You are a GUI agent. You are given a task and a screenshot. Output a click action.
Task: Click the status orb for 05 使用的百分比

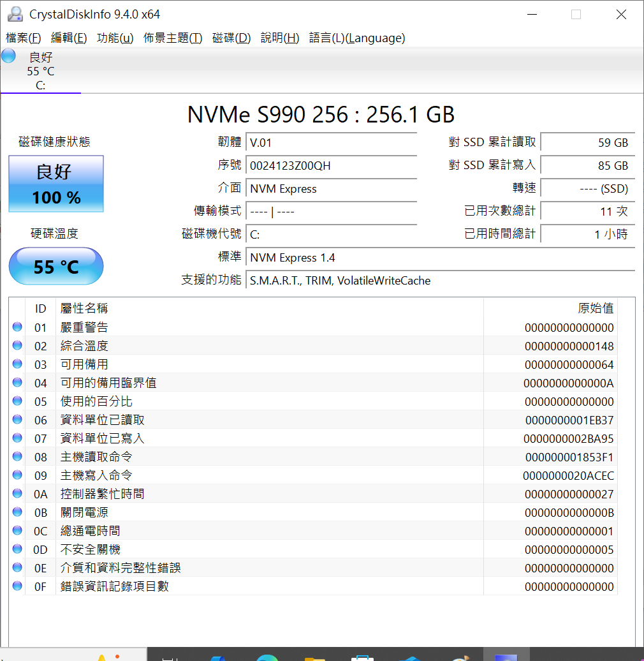[x=17, y=401]
